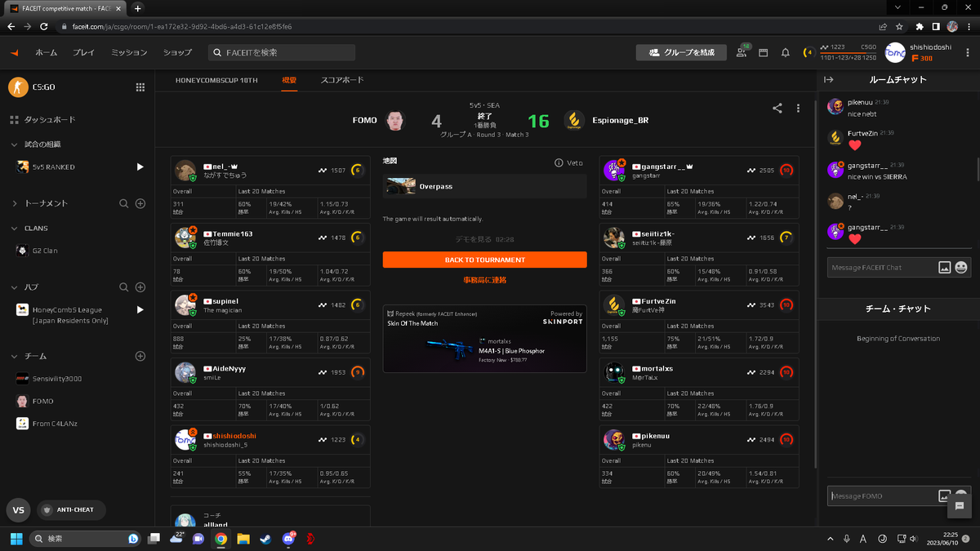The height and width of the screenshot is (551, 980).
Task: Open the From C4LANz team entry
Action: pyautogui.click(x=47, y=424)
